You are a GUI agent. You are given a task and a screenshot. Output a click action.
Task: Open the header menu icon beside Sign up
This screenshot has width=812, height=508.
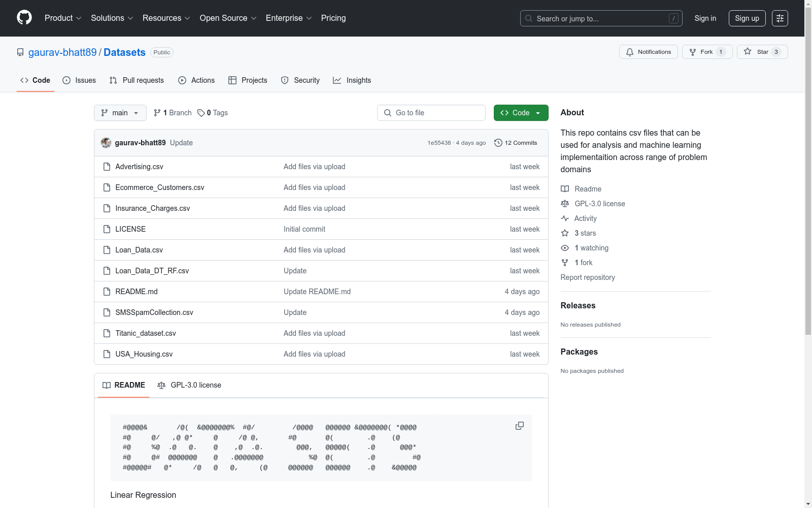pyautogui.click(x=780, y=18)
